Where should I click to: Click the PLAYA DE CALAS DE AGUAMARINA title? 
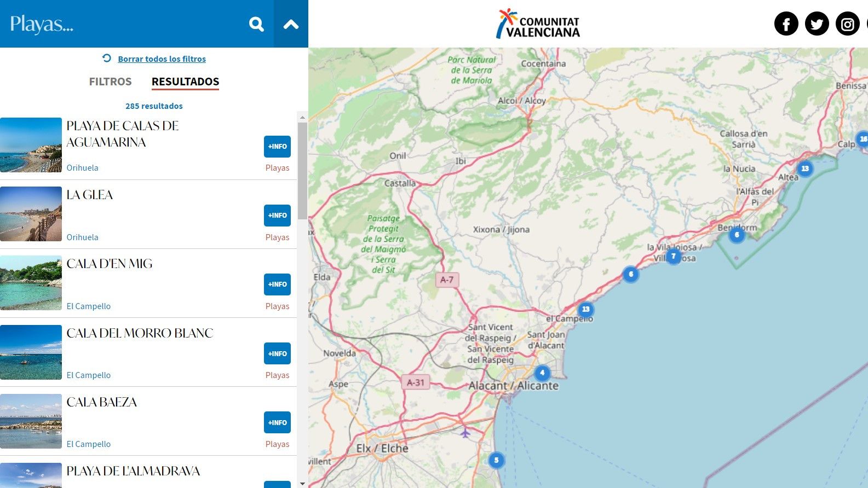click(x=123, y=134)
